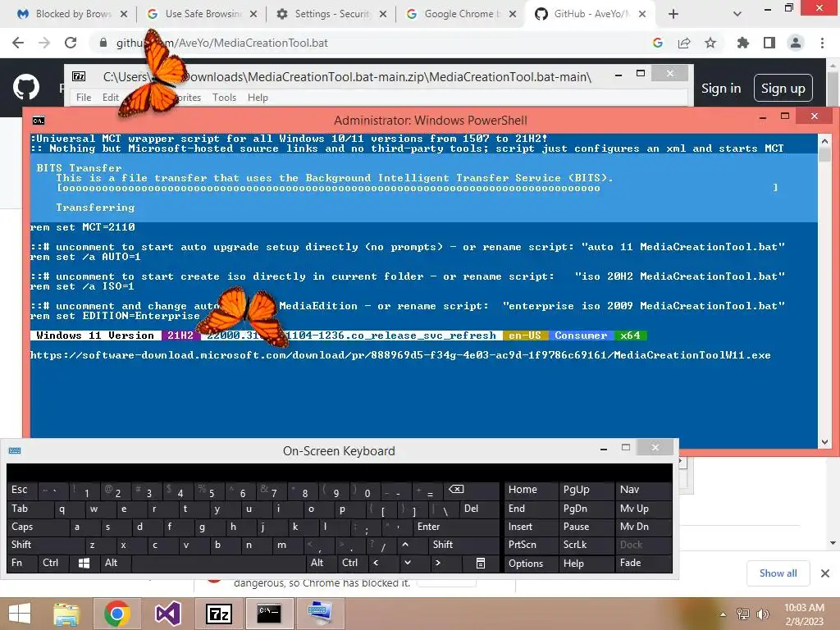The width and height of the screenshot is (840, 630).
Task: Open a new Chrome tab
Action: pyautogui.click(x=673, y=14)
